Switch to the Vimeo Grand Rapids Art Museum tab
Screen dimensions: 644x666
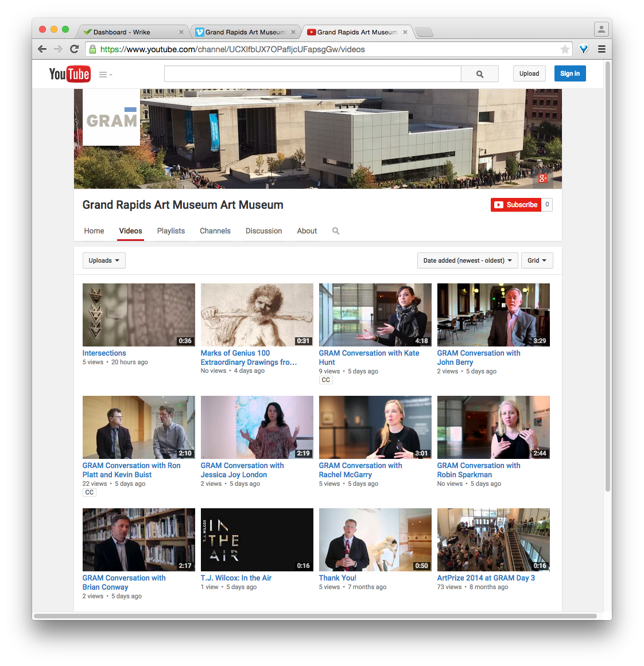coord(245,32)
